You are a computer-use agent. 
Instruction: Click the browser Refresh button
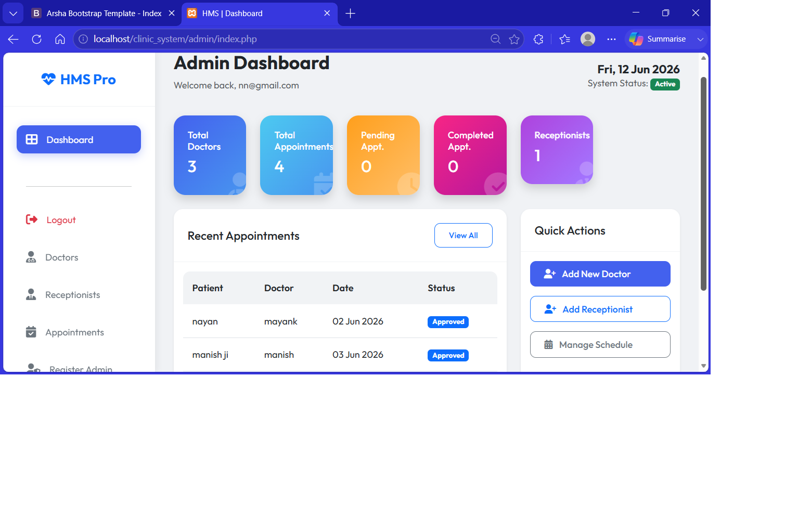point(36,39)
